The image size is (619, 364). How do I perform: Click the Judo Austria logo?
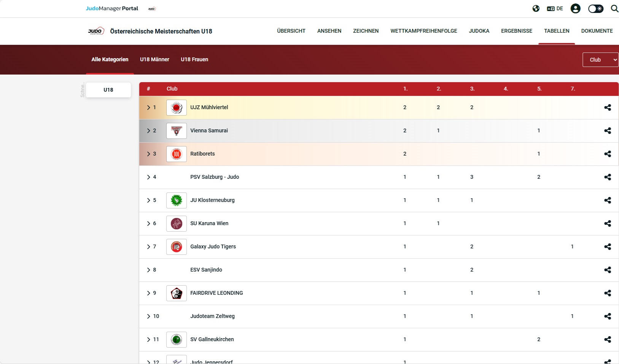point(95,31)
